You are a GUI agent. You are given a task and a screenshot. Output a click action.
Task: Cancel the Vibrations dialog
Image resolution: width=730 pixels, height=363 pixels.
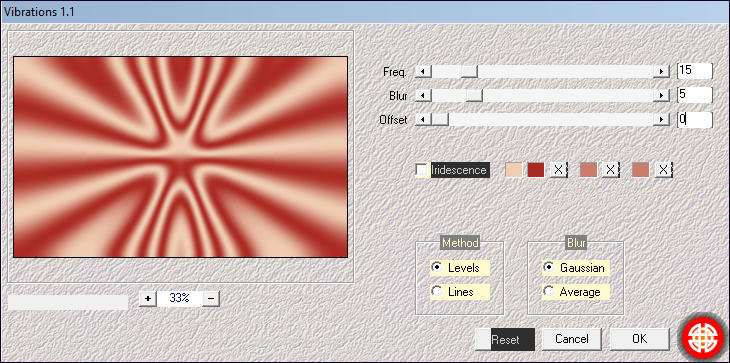(x=572, y=339)
